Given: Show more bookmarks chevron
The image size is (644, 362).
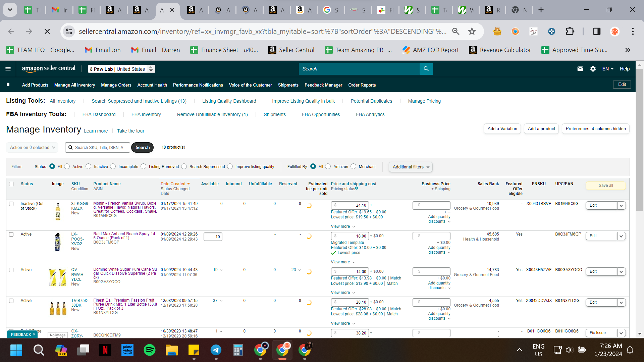Looking at the screenshot, I should pyautogui.click(x=628, y=50).
